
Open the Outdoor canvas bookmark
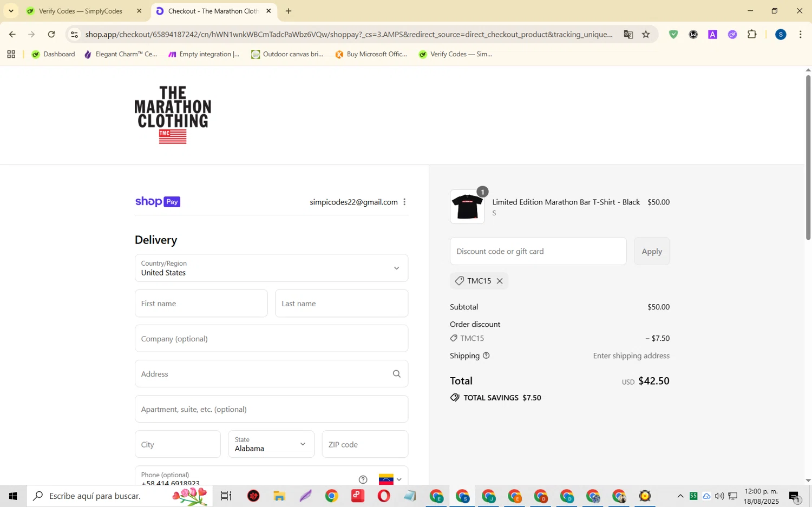point(287,54)
